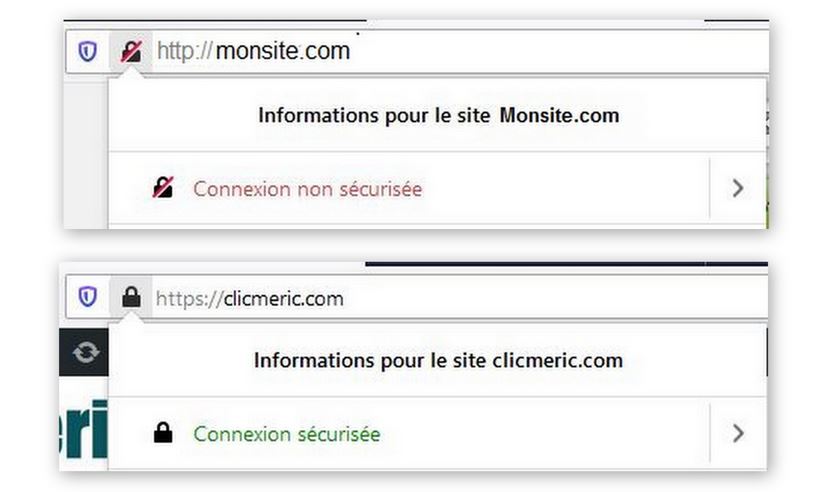
Task: Click the empty area right of clicmeric.com URL
Action: pos(555,298)
